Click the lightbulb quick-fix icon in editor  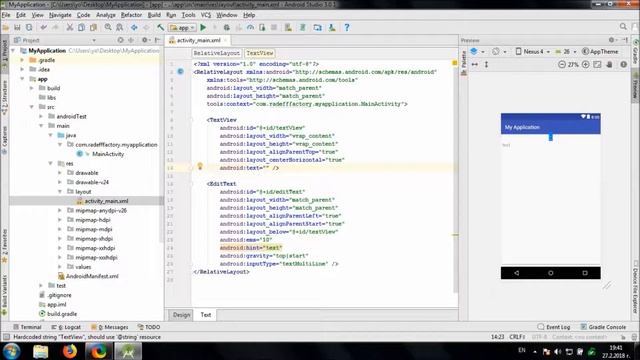[x=200, y=166]
